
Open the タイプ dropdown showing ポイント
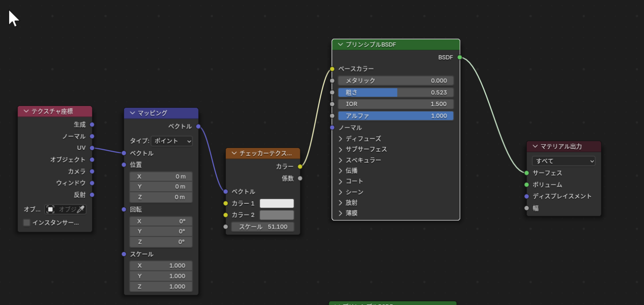point(172,141)
